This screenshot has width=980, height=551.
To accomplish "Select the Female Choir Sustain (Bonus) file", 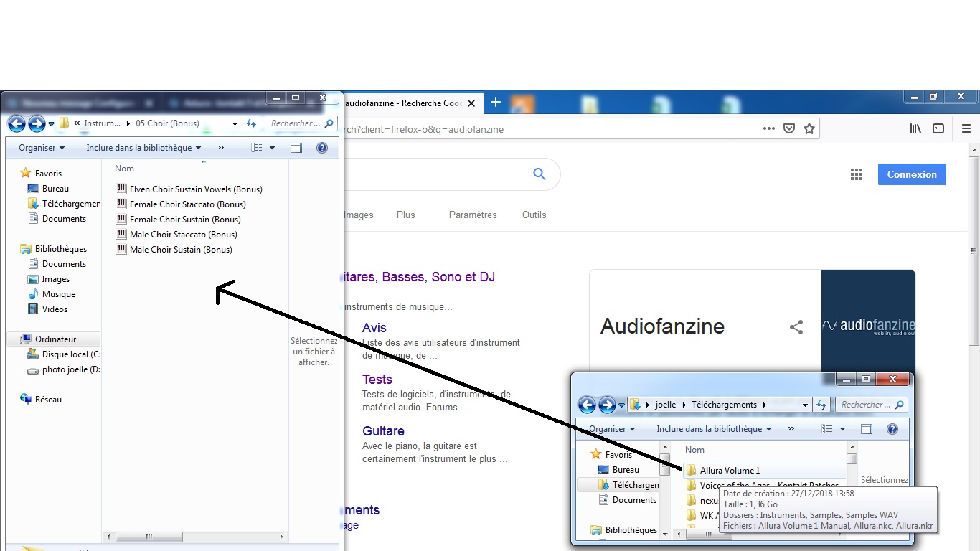I will pyautogui.click(x=179, y=220).
